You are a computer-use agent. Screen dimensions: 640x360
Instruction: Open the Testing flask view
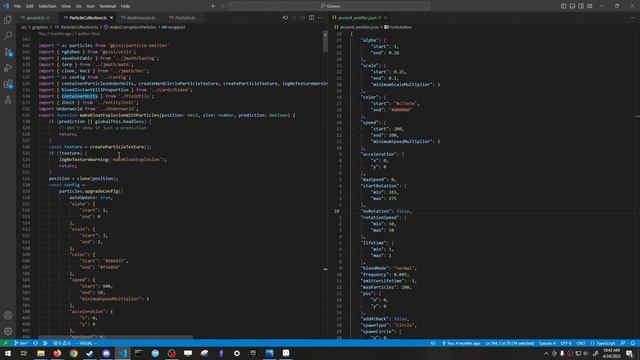[8, 100]
